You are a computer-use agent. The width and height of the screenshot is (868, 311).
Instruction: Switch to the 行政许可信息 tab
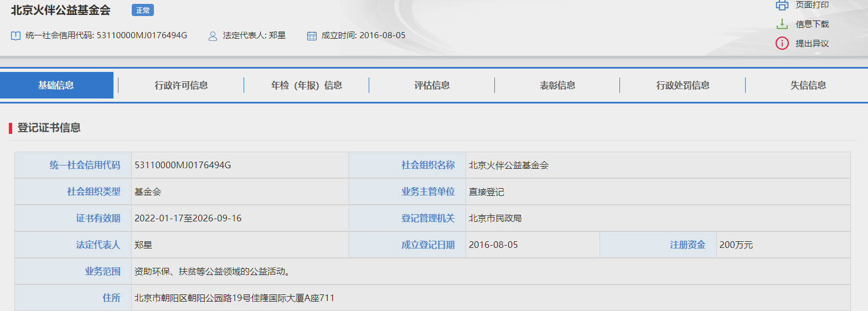(181, 85)
